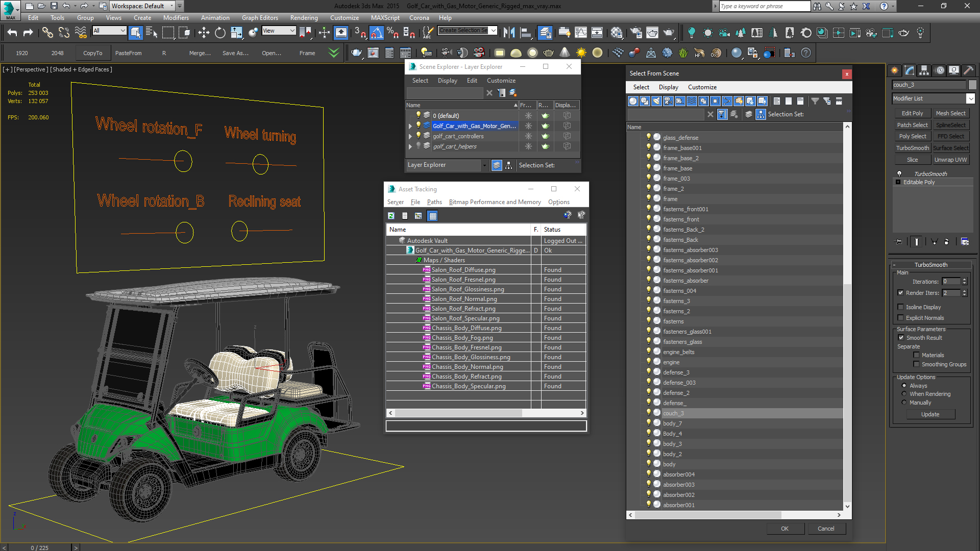This screenshot has height=551, width=980.
Task: Refresh the Asset Tracking list
Action: click(391, 216)
